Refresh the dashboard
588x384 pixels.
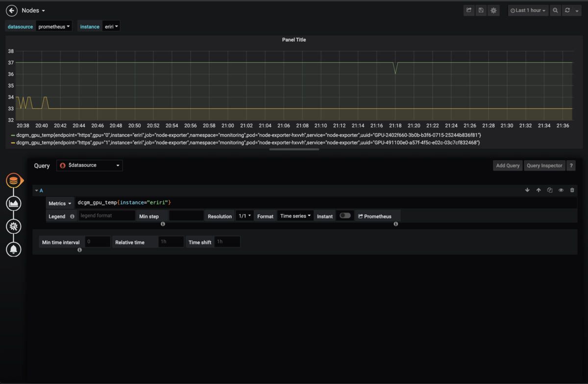[567, 10]
